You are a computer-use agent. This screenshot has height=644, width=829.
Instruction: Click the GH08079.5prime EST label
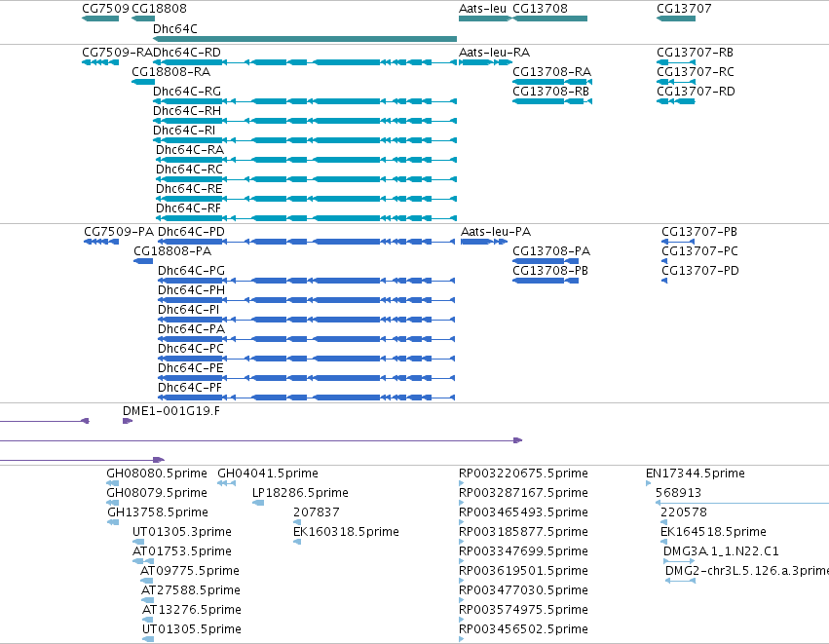tap(157, 493)
